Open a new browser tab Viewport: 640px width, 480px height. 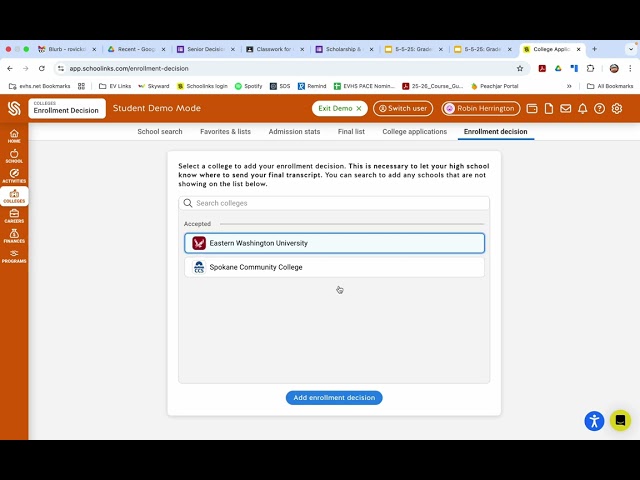[x=594, y=49]
